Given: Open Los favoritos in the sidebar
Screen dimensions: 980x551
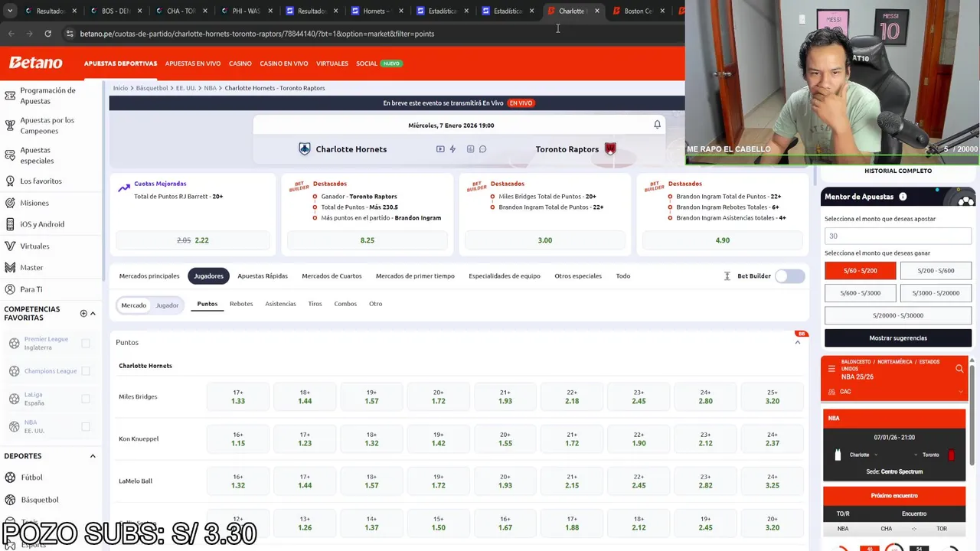Looking at the screenshot, I should [41, 181].
